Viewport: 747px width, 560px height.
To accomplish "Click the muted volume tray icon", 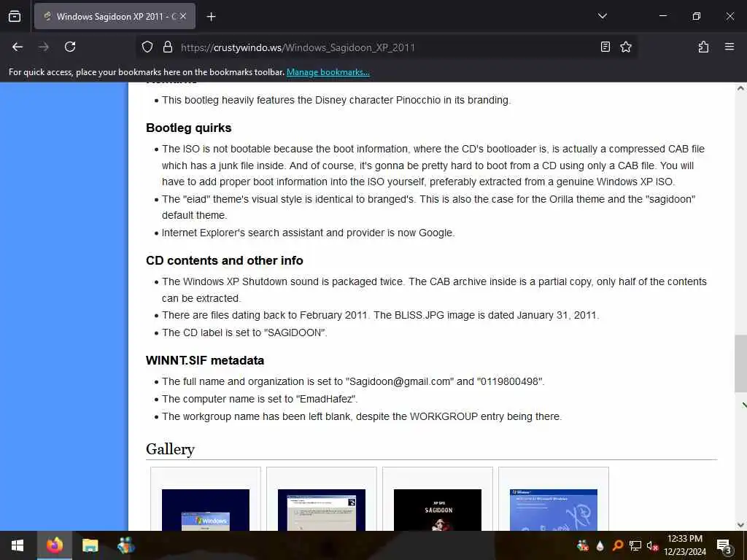I will pyautogui.click(x=651, y=545).
